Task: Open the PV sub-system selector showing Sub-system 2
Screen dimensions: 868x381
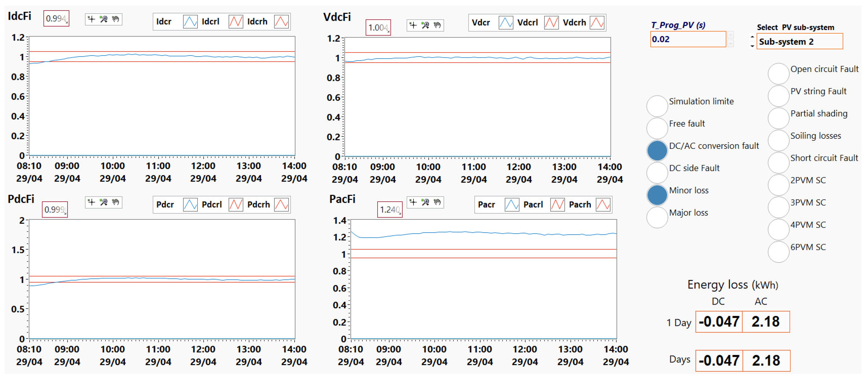Action: pyautogui.click(x=799, y=41)
